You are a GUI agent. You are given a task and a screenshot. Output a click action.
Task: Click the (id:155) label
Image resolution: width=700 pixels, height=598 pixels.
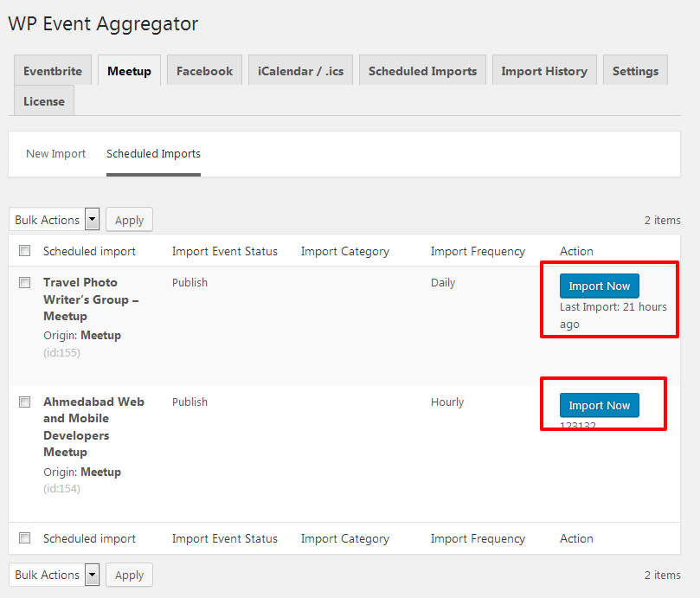(61, 353)
